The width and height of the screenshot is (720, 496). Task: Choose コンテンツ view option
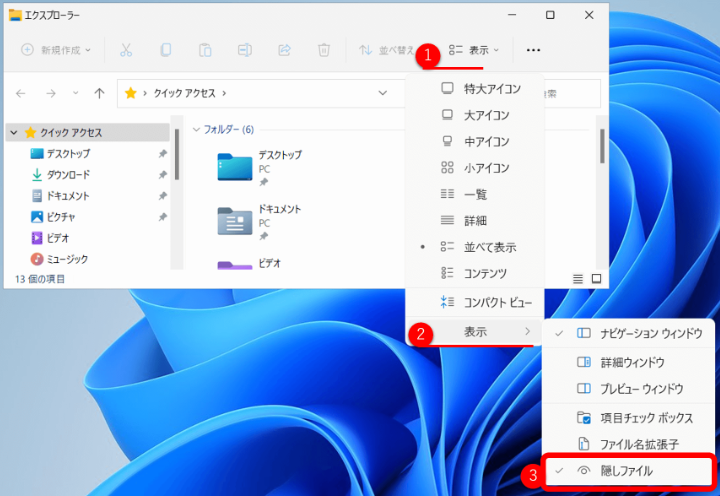[475, 273]
